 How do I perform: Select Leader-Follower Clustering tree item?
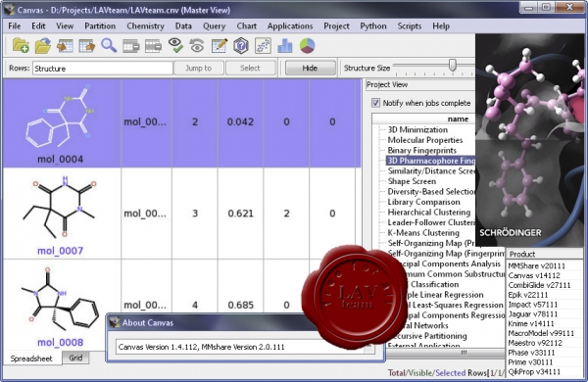(x=431, y=222)
